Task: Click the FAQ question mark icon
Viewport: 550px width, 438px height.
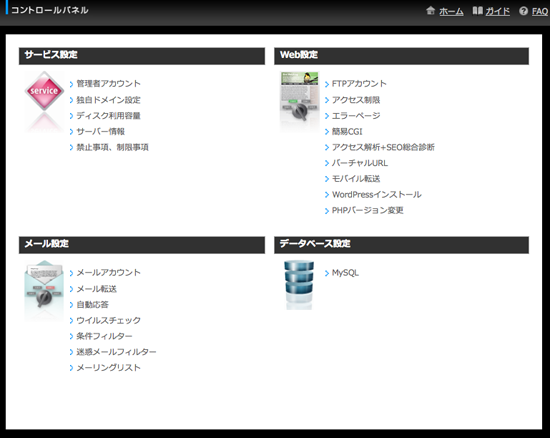Action: coord(523,11)
